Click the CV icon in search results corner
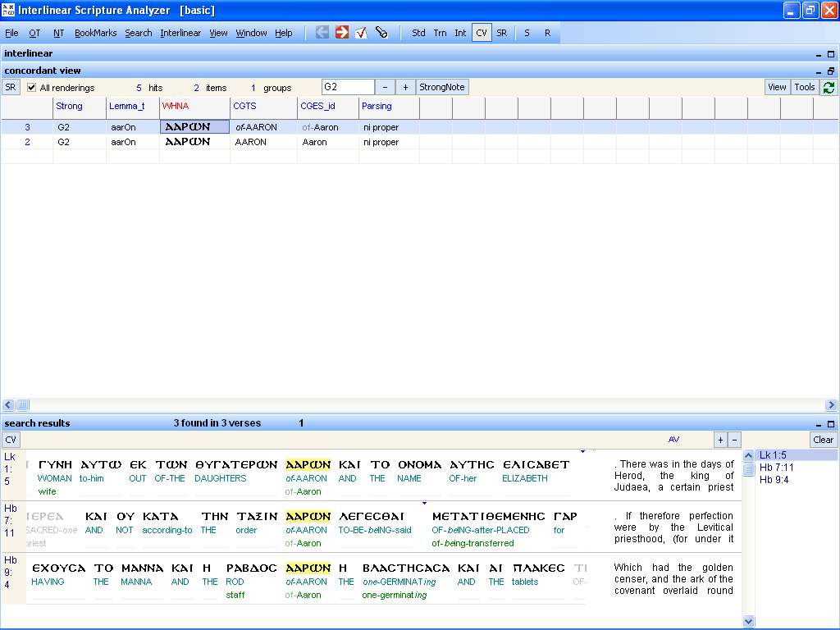This screenshot has width=840, height=630. click(11, 440)
